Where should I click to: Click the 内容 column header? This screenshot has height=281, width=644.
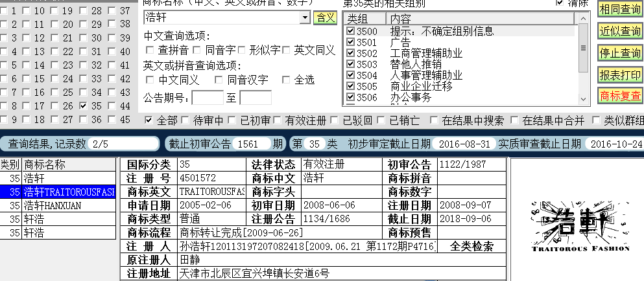[x=481, y=19]
